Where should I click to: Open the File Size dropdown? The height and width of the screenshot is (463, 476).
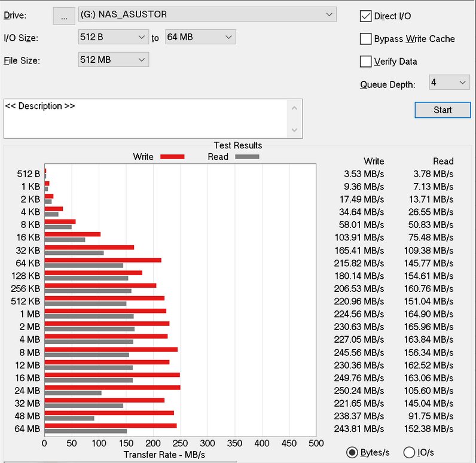[113, 59]
